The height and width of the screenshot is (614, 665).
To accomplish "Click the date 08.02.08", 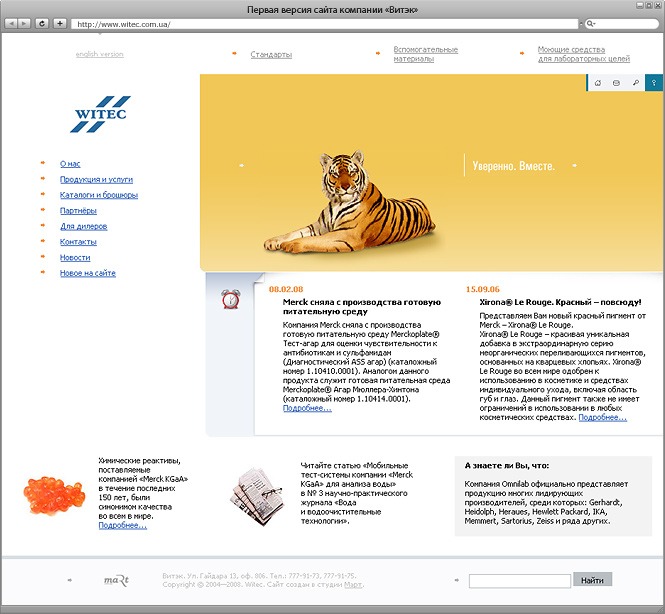I will click(x=286, y=289).
